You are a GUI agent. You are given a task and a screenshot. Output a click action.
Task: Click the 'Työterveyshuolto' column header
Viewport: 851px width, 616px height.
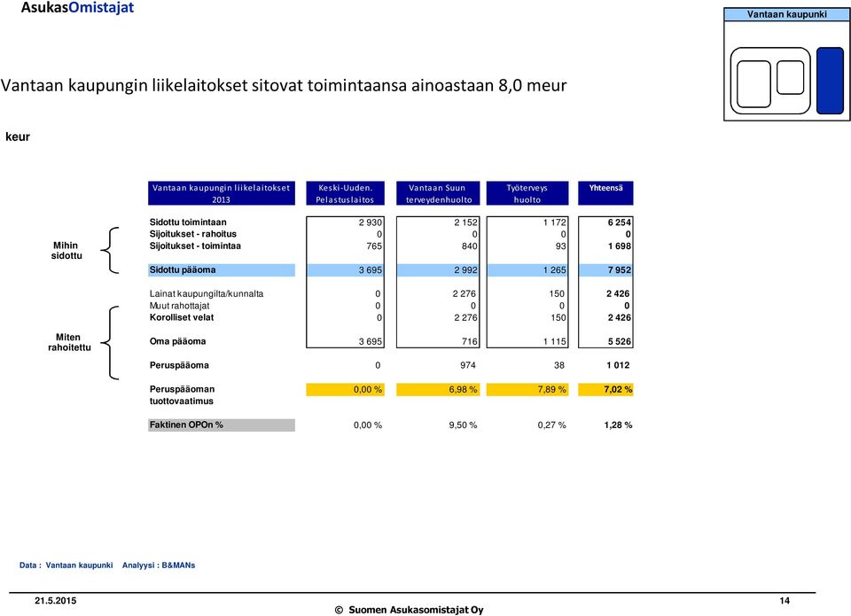point(527,193)
